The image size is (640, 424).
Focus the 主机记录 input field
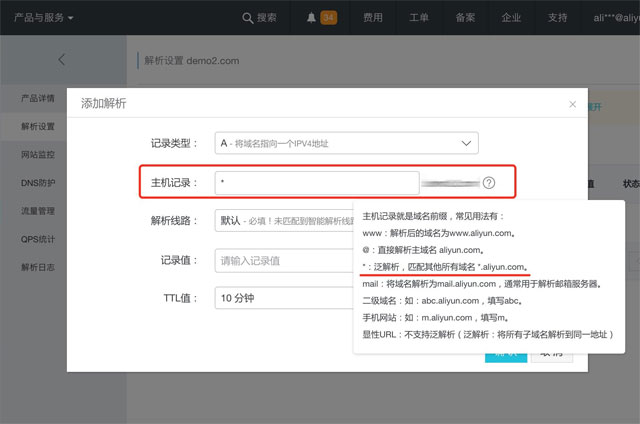317,182
